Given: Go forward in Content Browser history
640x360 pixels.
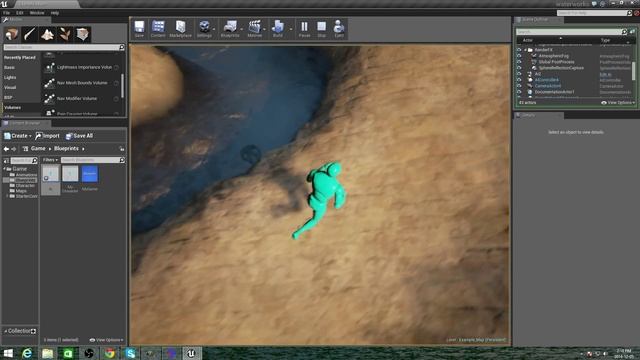Looking at the screenshot, I should click(14, 149).
